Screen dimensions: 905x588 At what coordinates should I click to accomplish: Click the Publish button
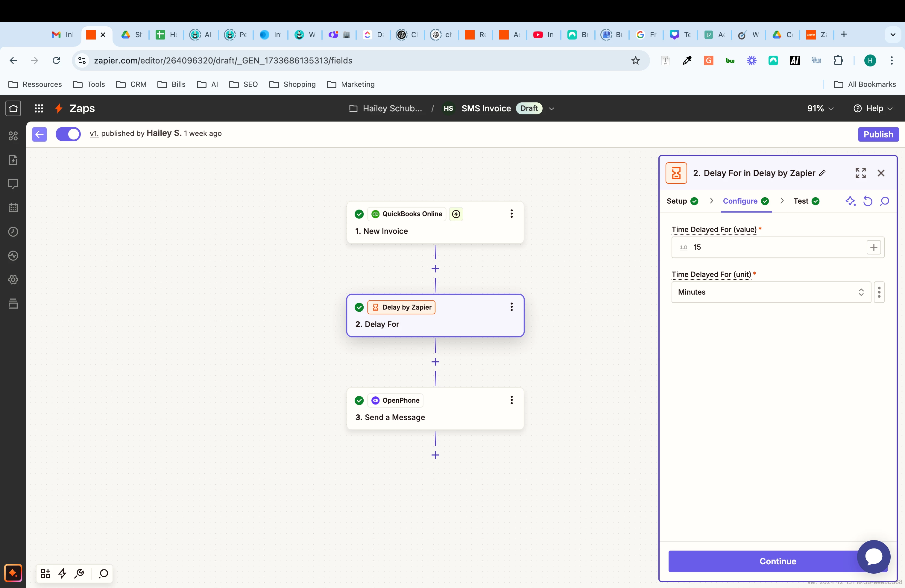coord(878,134)
